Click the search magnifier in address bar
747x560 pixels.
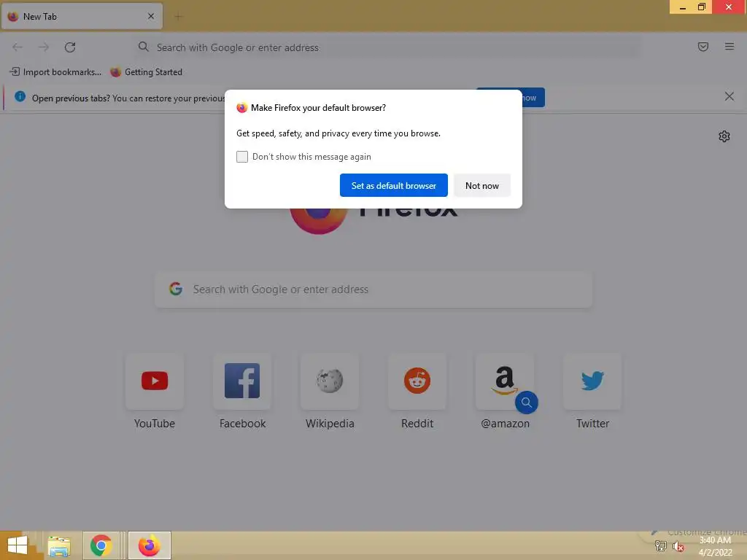coord(144,47)
